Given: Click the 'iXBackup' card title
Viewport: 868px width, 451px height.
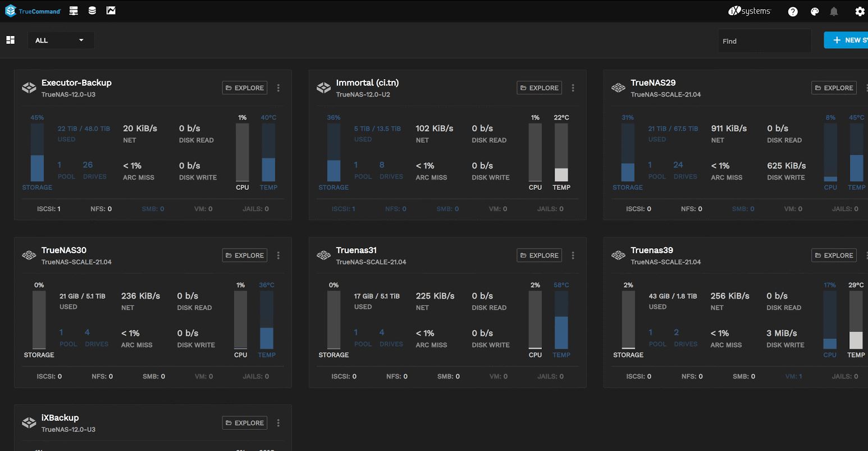Looking at the screenshot, I should click(60, 417).
